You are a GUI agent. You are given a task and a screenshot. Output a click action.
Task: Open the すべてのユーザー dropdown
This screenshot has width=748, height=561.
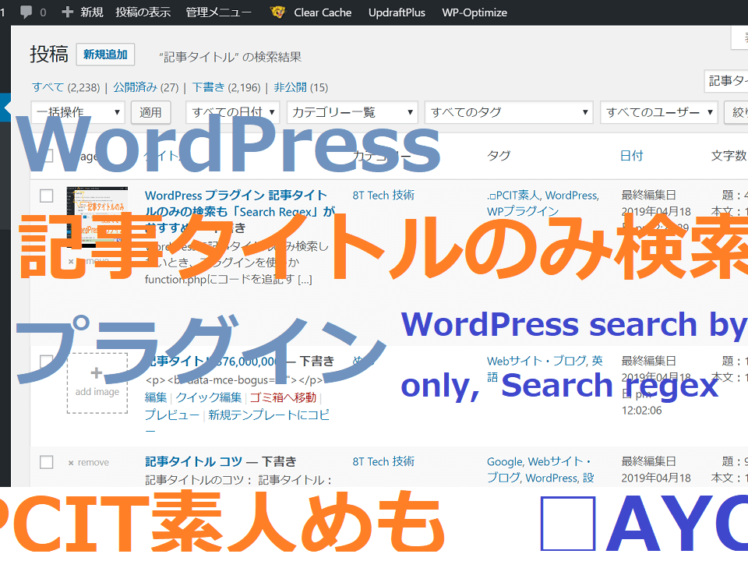click(x=659, y=112)
